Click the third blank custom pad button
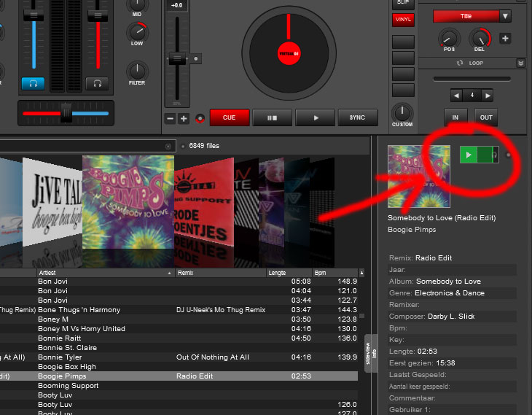The width and height of the screenshot is (532, 415). pos(403,74)
